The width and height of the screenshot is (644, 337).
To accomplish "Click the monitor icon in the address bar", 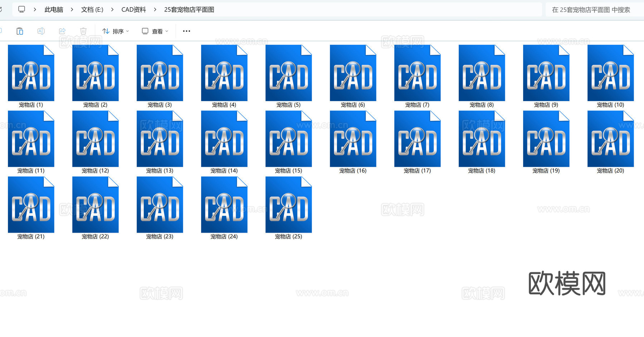I will [21, 10].
